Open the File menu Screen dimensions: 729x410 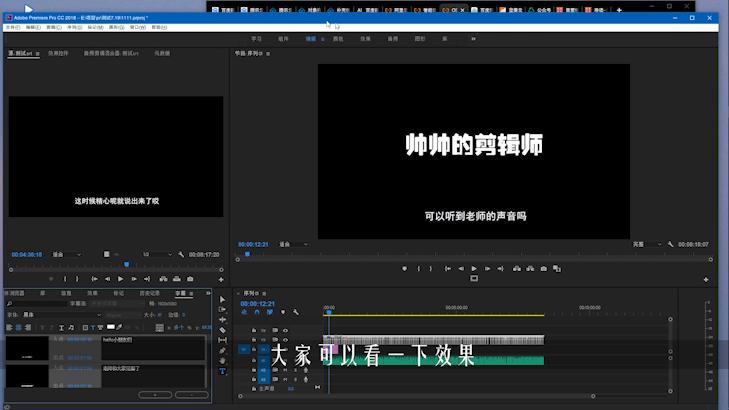[x=13, y=27]
